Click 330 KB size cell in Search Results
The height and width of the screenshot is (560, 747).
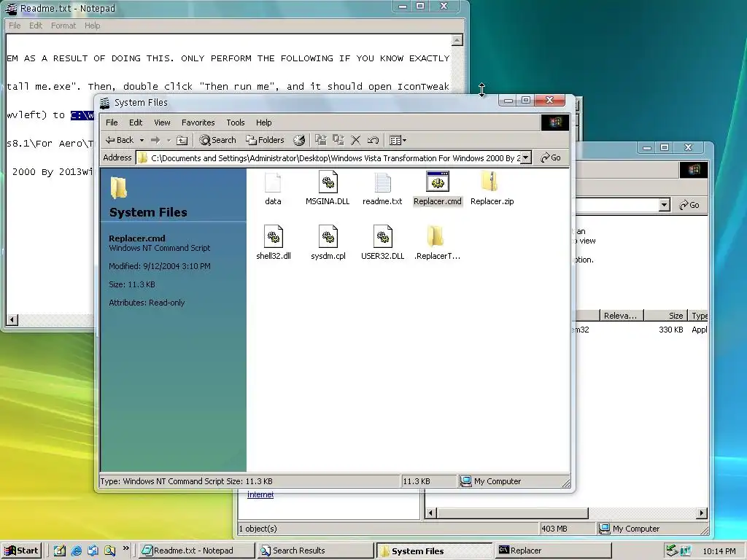click(671, 330)
